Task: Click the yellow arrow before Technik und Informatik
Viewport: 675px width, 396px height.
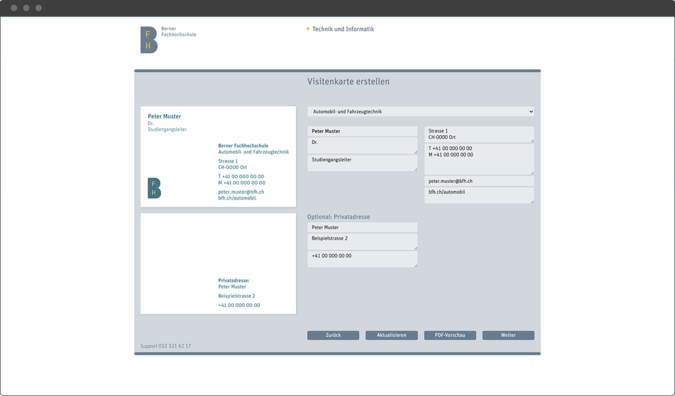Action: point(308,29)
